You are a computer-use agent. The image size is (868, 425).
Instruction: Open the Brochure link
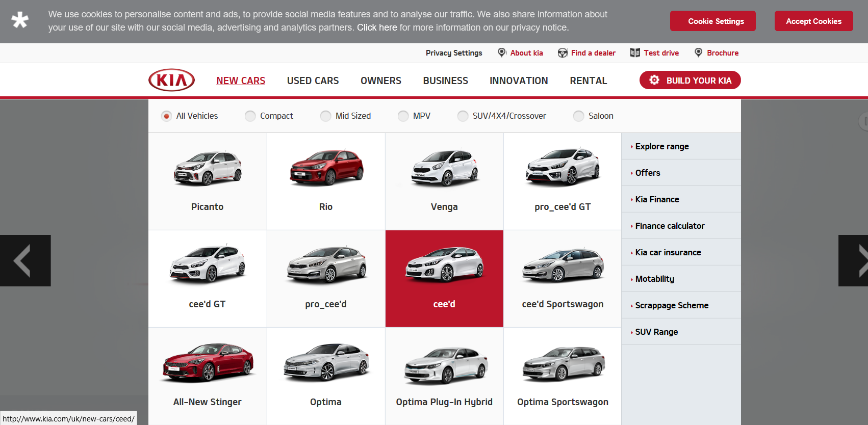723,53
